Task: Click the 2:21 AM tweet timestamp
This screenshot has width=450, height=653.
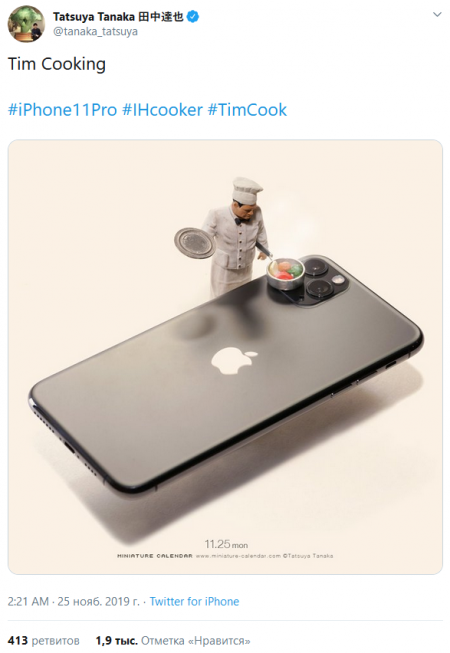Action: (x=28, y=601)
